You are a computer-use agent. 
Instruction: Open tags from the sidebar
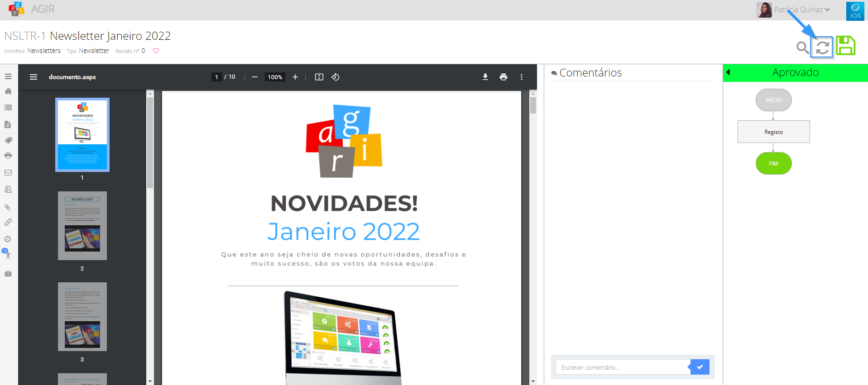[8, 140]
